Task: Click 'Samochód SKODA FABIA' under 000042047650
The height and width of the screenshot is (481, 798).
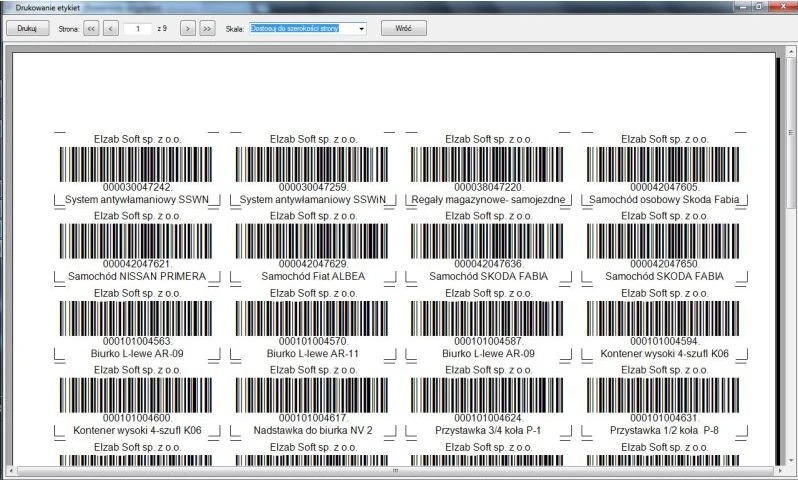Action: (664, 276)
